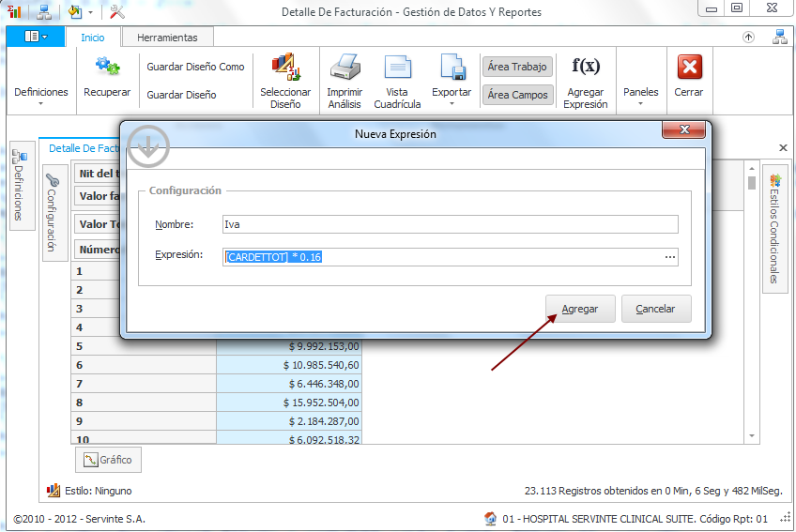
Task: Toggle the Área Campos button
Action: 517,95
